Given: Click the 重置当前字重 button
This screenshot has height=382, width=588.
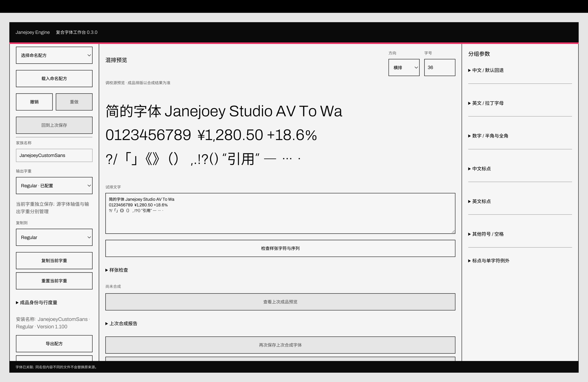Looking at the screenshot, I should pyautogui.click(x=54, y=281).
